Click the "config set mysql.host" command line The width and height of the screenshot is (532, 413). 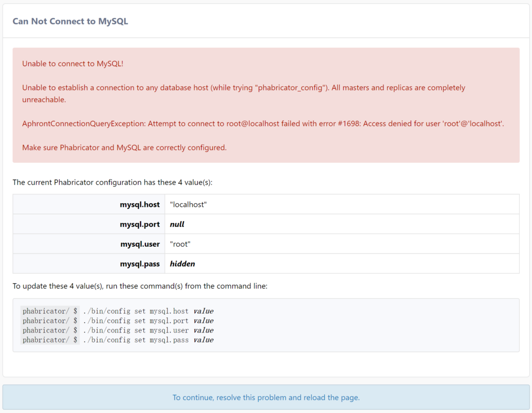click(x=148, y=311)
